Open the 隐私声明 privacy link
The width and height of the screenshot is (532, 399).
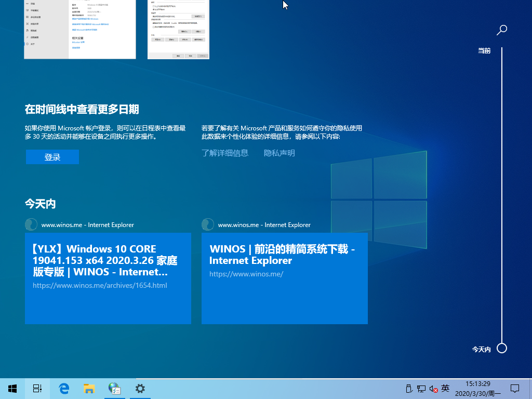click(279, 153)
